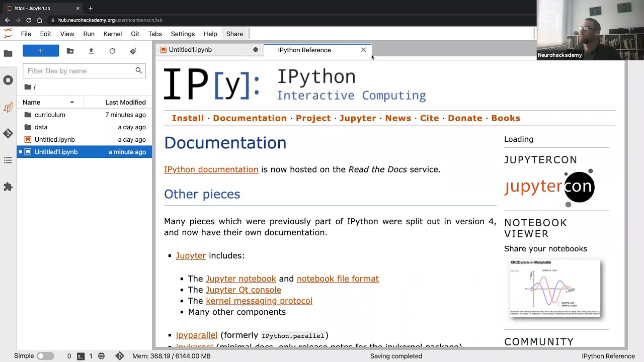Open the Help menu

point(210,34)
